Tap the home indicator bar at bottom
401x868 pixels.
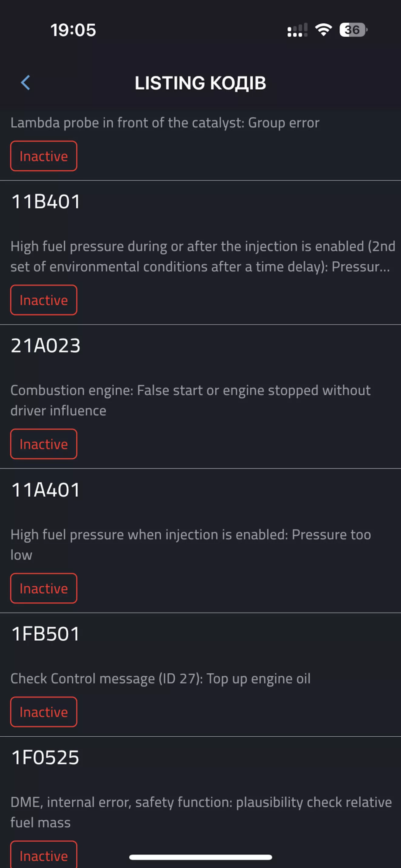(x=200, y=857)
